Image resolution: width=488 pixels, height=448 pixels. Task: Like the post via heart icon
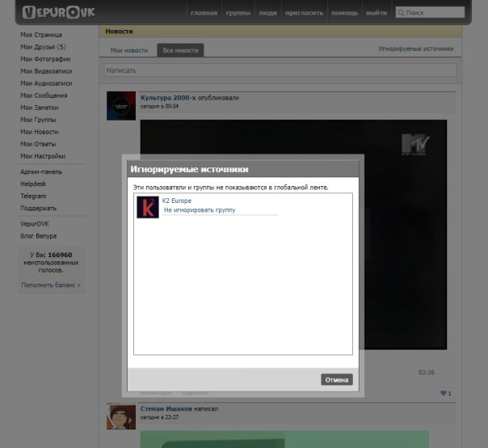pyautogui.click(x=444, y=393)
